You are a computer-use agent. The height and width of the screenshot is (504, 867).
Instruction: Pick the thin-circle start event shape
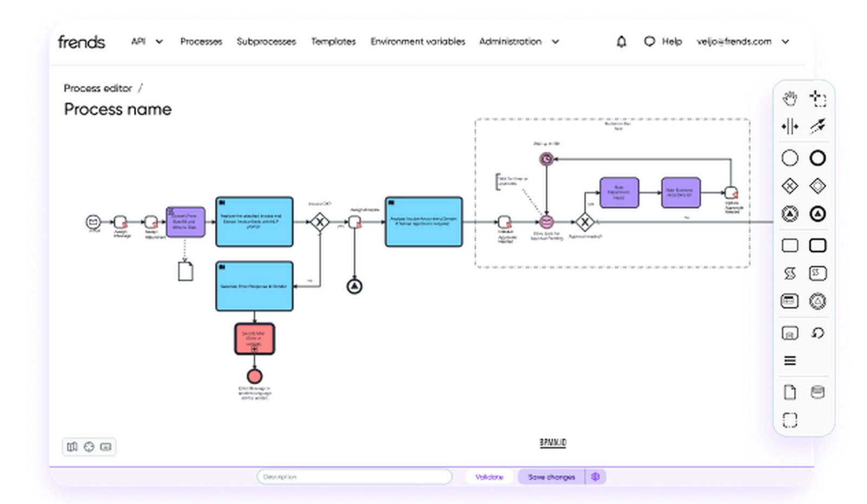point(790,158)
